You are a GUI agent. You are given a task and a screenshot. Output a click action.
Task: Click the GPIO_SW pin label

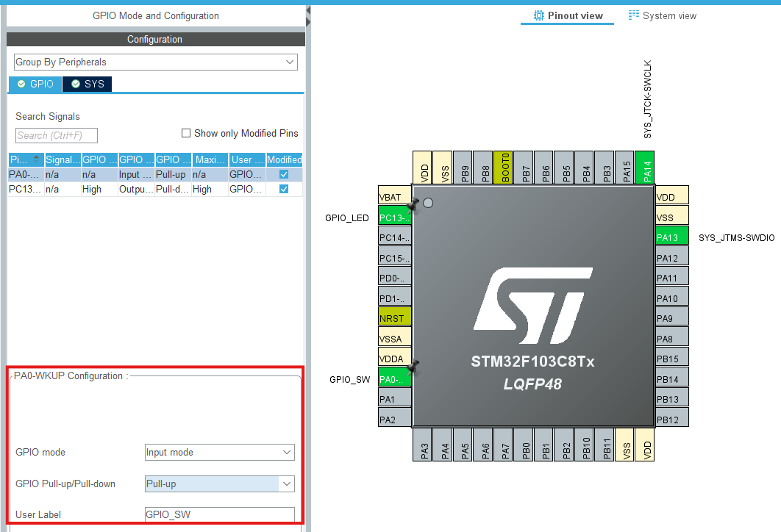349,379
